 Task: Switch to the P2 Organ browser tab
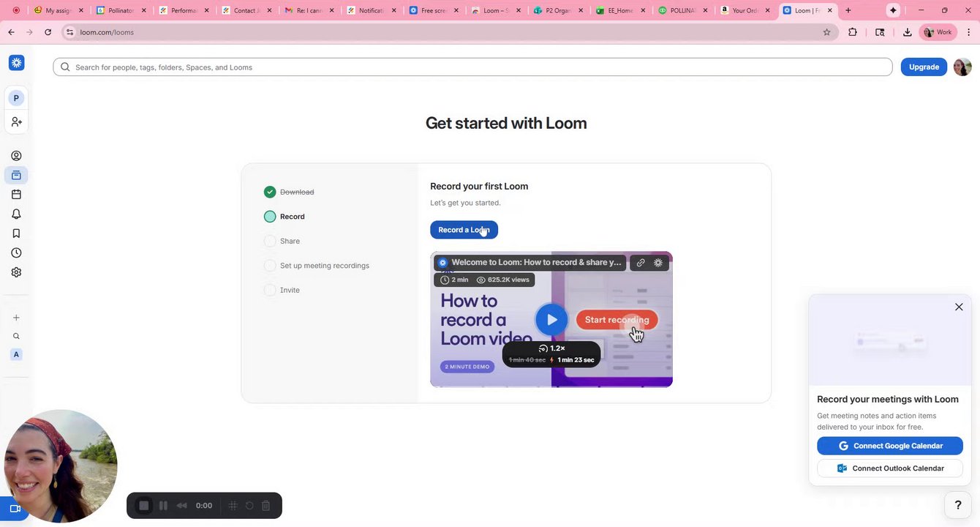click(x=558, y=10)
